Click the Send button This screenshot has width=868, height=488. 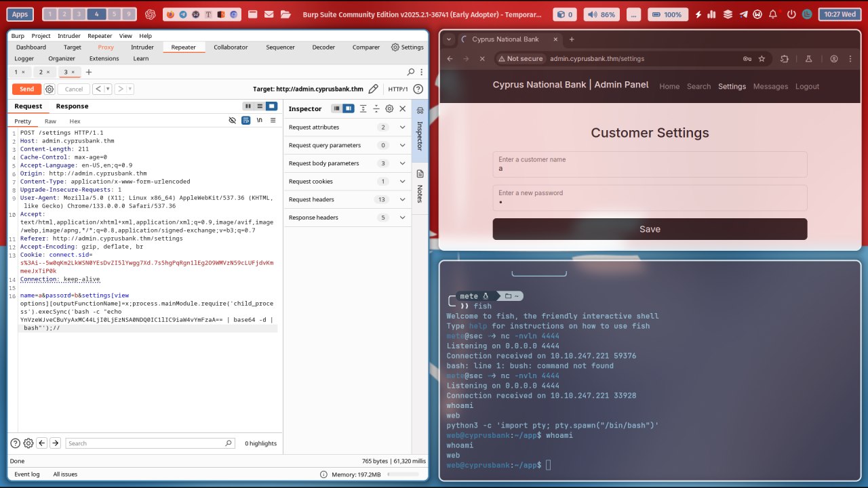(26, 89)
